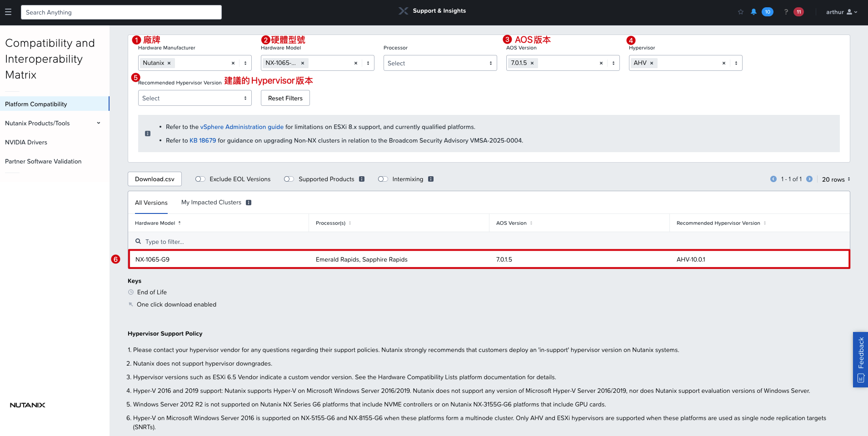This screenshot has width=868, height=436.
Task: Remove the AHV hypervisor tag
Action: 652,63
